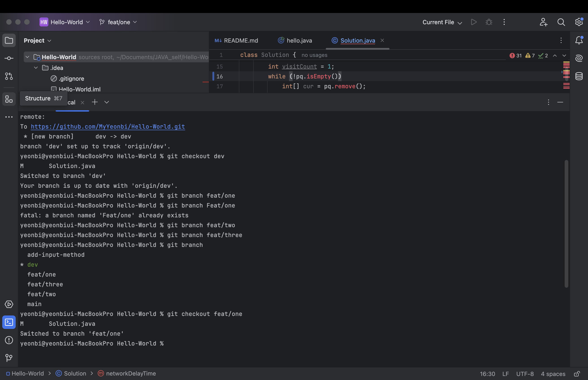This screenshot has height=380, width=588.
Task: Click the Debug bug icon
Action: coord(489,22)
